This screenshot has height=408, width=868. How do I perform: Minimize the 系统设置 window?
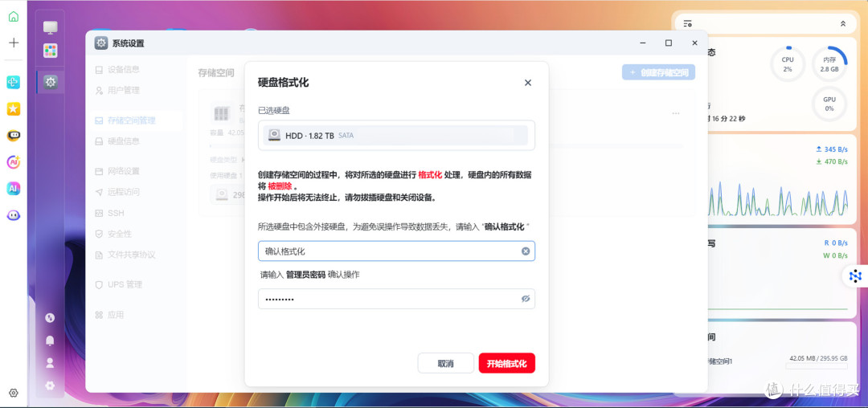pyautogui.click(x=643, y=43)
